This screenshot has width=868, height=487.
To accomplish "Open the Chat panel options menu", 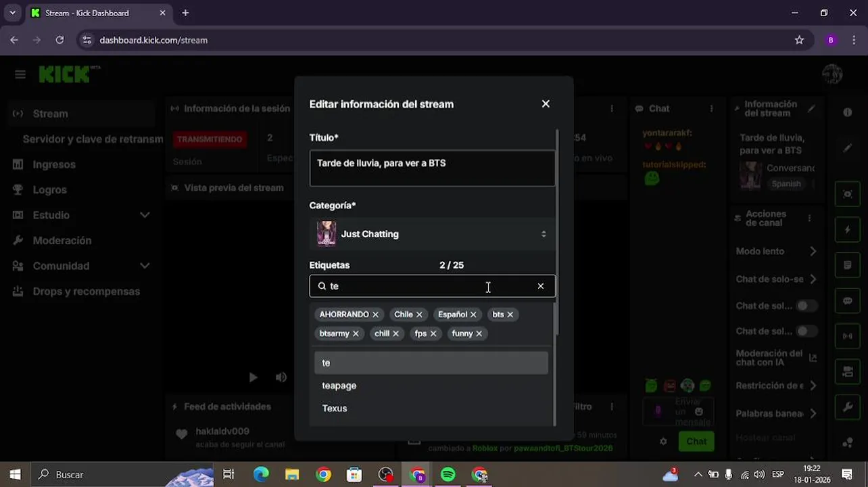I will coord(711,108).
